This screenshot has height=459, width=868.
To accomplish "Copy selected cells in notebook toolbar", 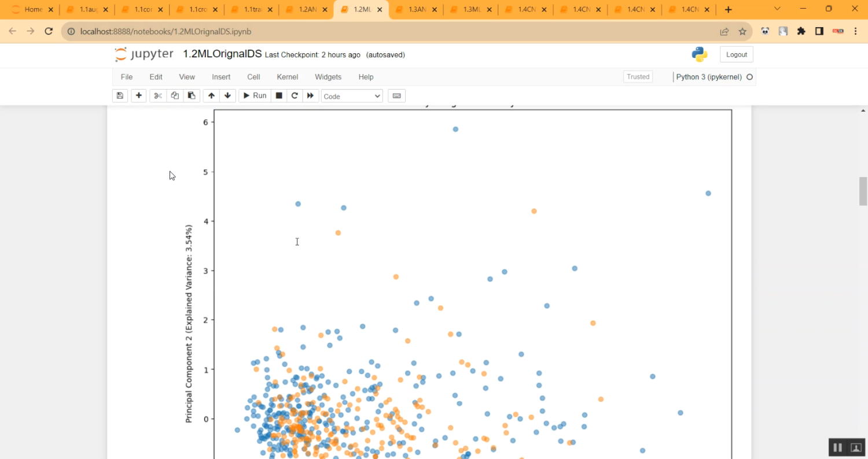I will coord(175,96).
